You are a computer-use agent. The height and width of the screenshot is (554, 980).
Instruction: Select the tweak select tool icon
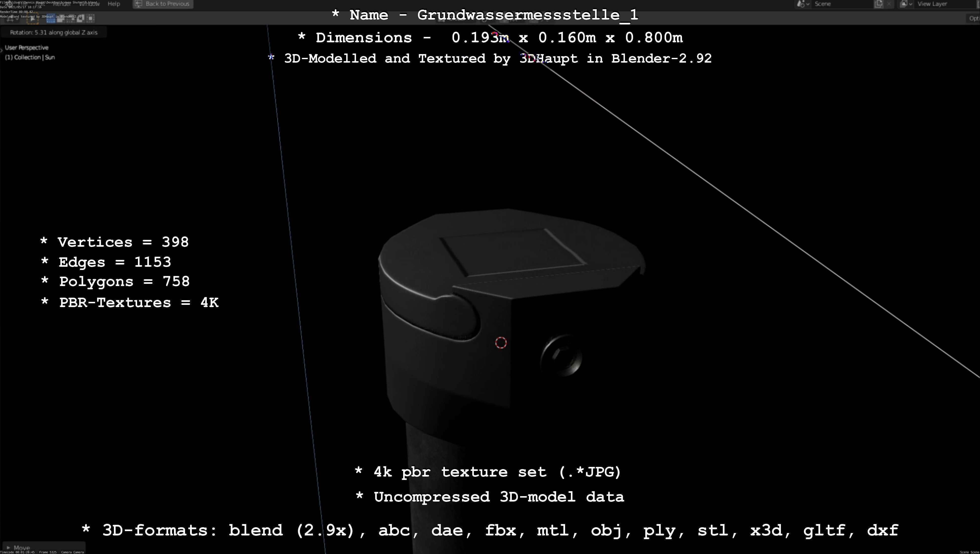coord(32,18)
